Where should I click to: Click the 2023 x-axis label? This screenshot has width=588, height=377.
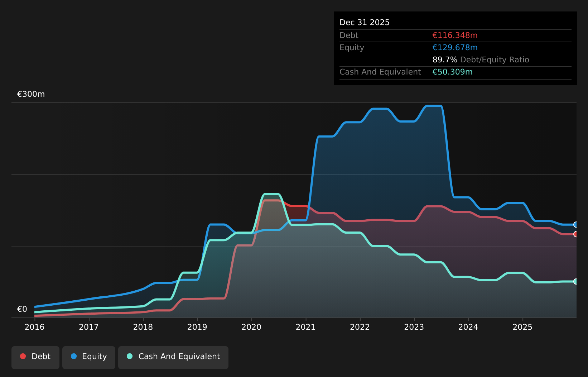[x=414, y=327]
